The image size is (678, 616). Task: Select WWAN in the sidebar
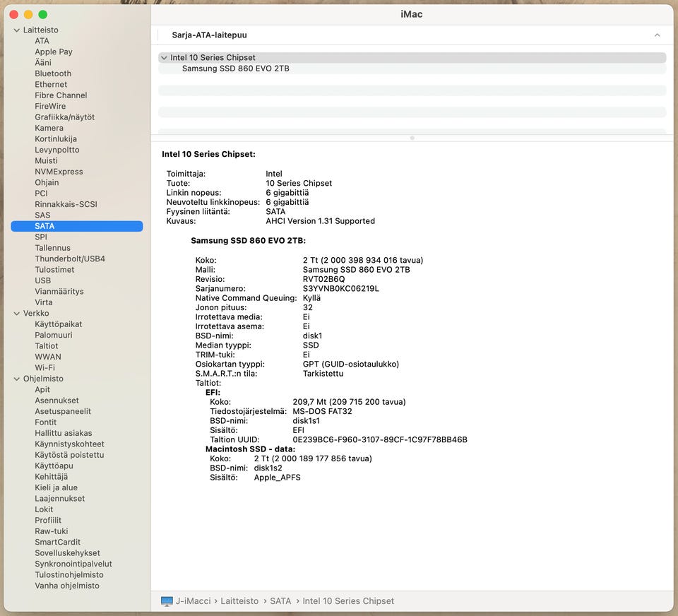pos(48,357)
